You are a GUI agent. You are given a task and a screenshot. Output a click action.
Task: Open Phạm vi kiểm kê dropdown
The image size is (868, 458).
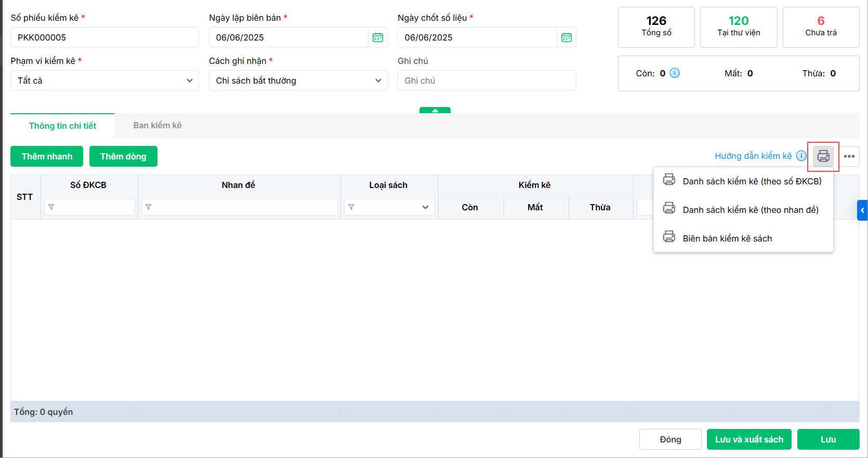pos(104,80)
